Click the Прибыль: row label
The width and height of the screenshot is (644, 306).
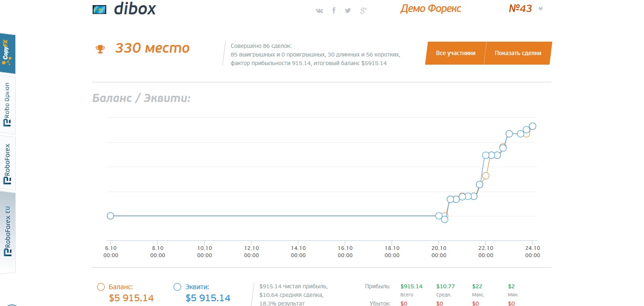[378, 286]
